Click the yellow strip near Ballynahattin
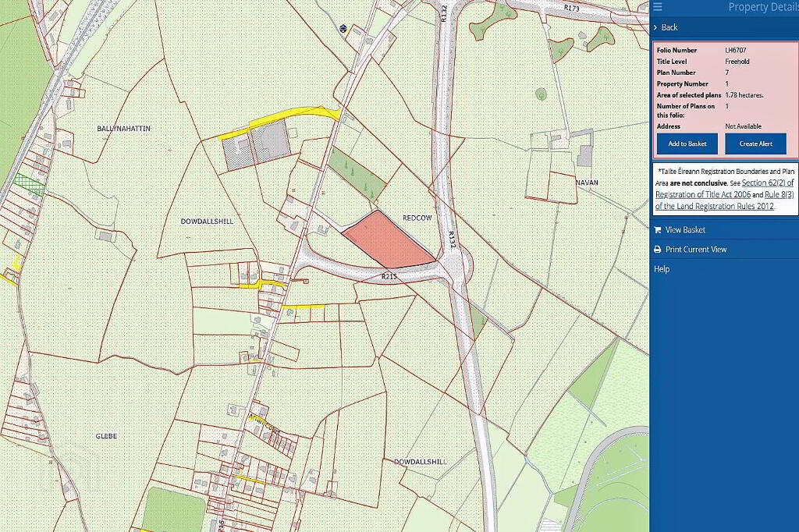 tap(279, 122)
